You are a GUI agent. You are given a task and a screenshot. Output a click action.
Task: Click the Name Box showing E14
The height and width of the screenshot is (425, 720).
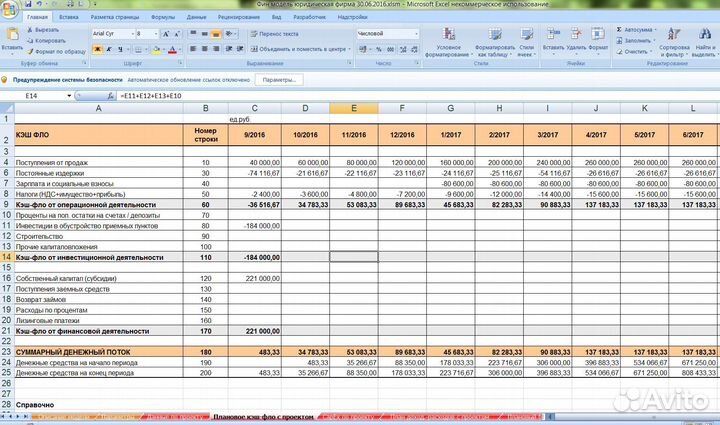(35, 95)
